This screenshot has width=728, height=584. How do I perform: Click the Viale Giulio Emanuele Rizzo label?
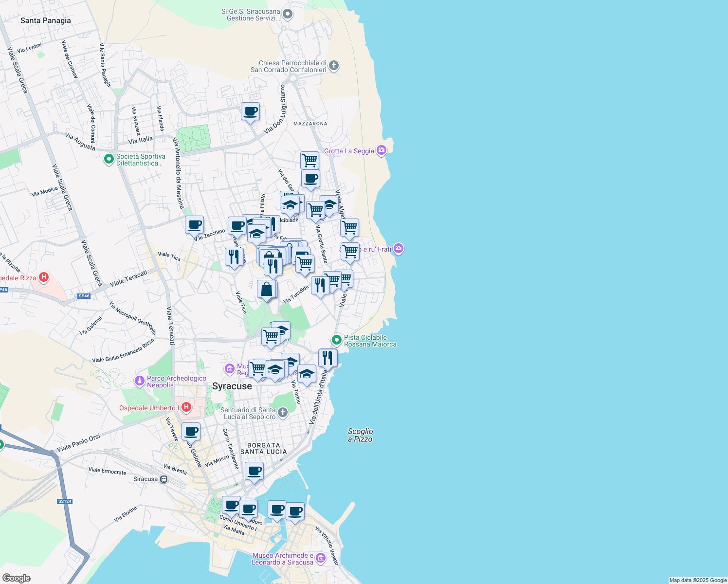point(123,350)
